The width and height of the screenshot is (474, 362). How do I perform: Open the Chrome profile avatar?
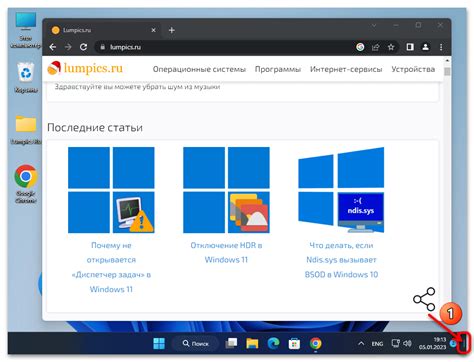[x=425, y=47]
